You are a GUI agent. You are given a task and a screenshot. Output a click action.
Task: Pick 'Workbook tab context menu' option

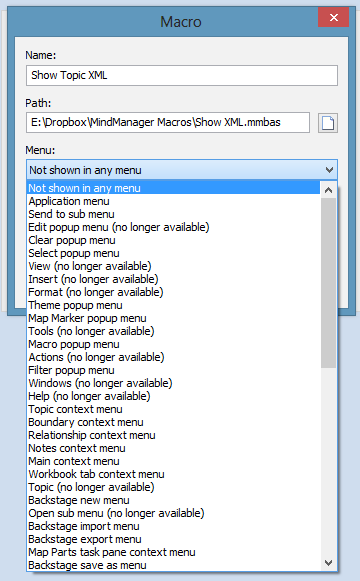click(x=173, y=474)
